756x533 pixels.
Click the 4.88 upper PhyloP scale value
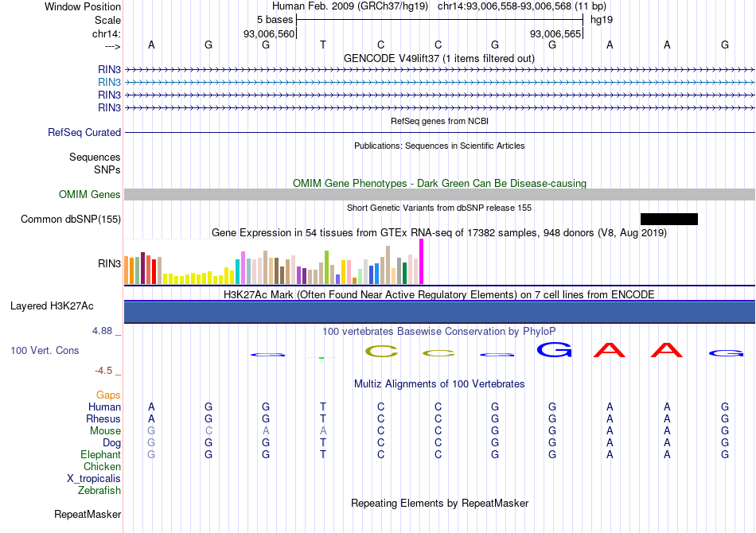point(102,331)
